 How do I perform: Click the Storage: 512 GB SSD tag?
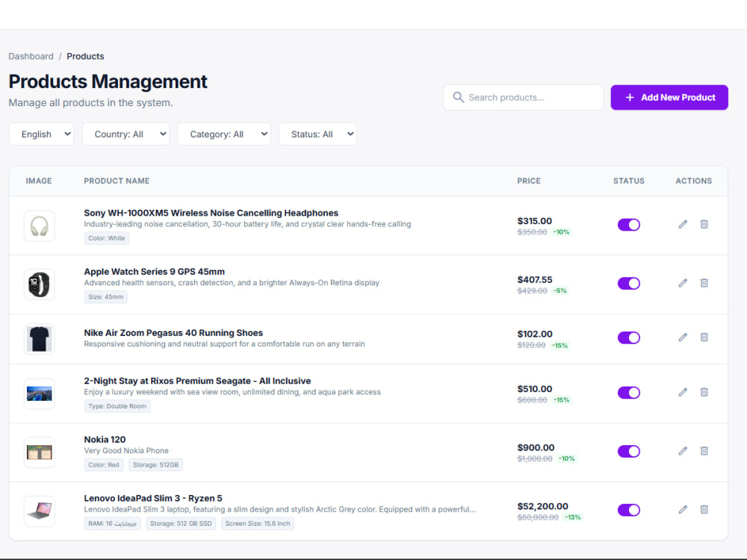pos(181,523)
